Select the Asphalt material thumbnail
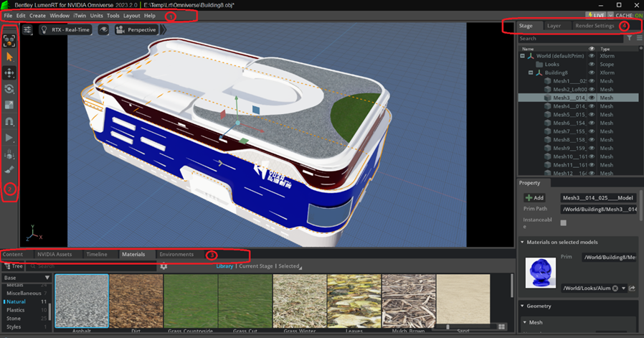Viewport: 644px width, 338px height. pos(82,301)
